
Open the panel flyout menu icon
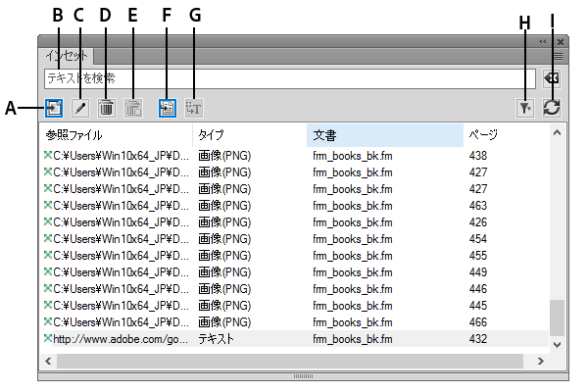click(559, 58)
